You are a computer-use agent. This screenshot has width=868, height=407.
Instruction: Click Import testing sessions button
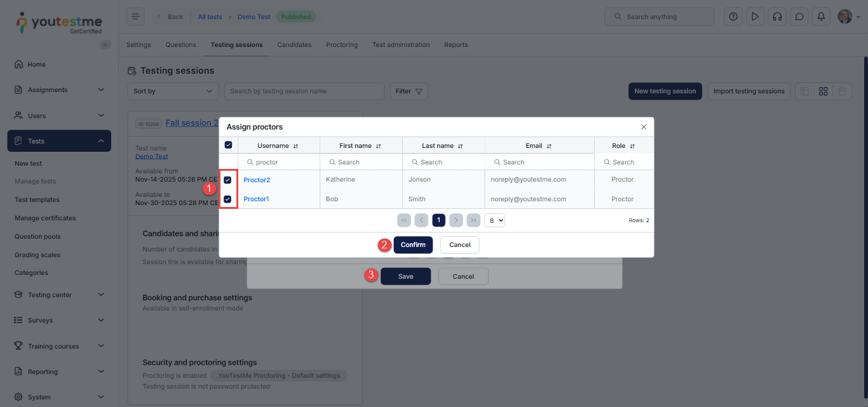749,91
